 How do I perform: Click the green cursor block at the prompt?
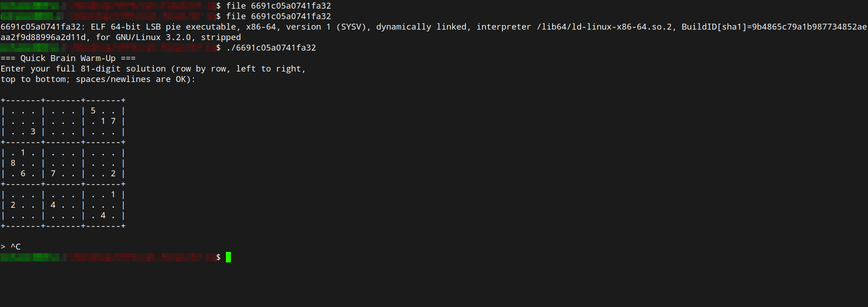coord(228,257)
